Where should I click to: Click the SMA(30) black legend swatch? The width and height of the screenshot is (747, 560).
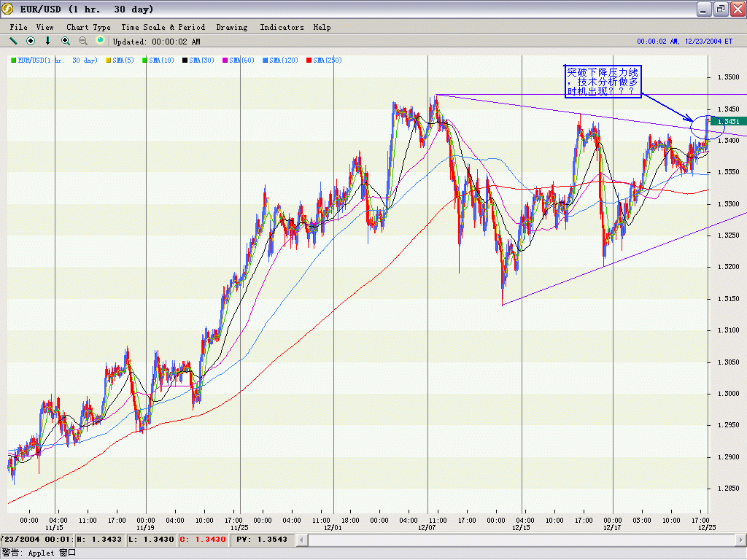click(x=185, y=60)
